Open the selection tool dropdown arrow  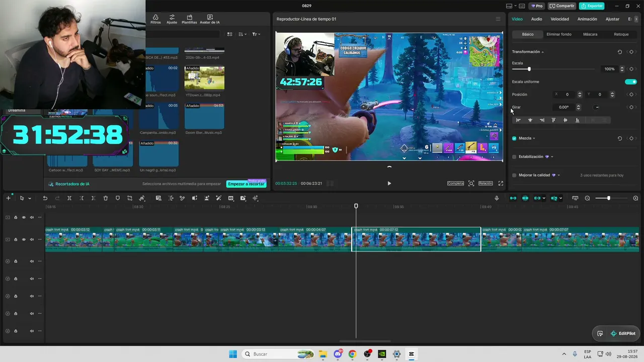30,199
